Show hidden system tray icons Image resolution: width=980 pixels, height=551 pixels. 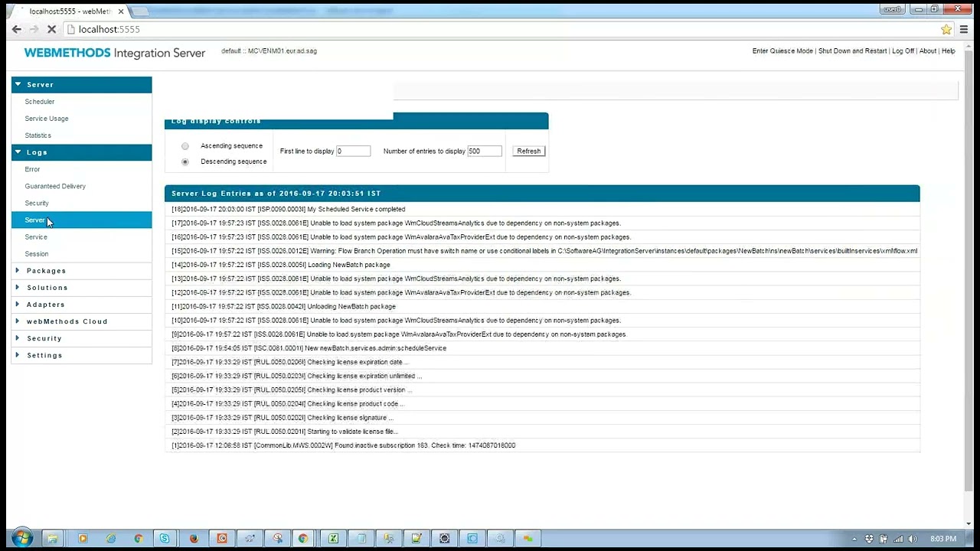coord(854,539)
